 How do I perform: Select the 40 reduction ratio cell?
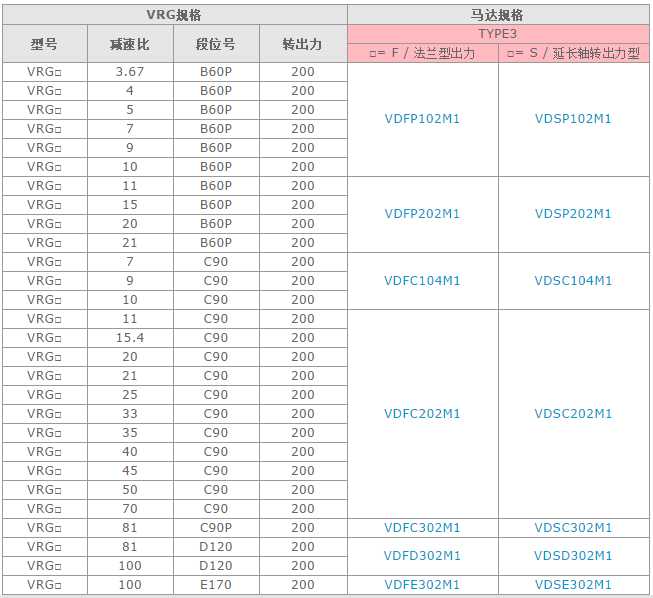point(130,452)
